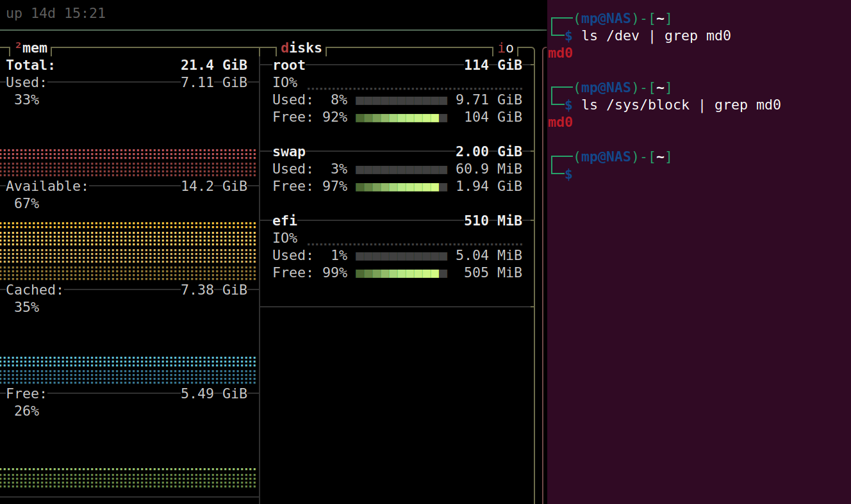Select the orange Available memory dot-graph
The image size is (851, 504).
[128, 250]
